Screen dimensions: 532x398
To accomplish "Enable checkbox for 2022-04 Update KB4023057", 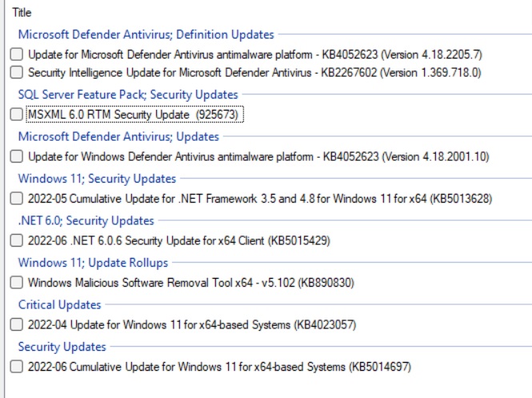I will (18, 324).
